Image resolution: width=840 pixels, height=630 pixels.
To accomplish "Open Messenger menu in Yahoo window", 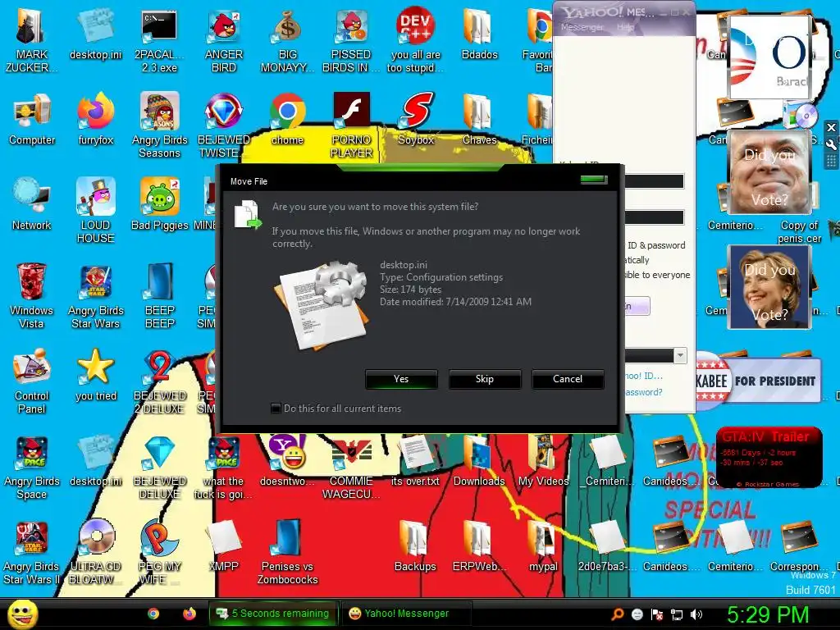I will tap(582, 27).
